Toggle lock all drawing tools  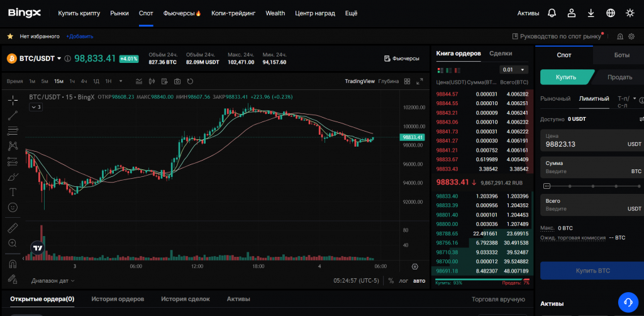tap(13, 279)
